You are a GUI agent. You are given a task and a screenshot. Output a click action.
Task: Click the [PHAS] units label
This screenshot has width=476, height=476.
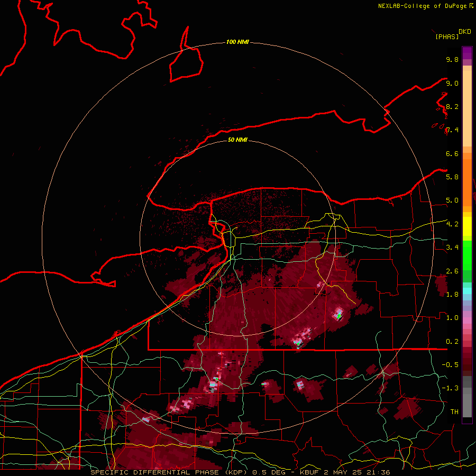pyautogui.click(x=447, y=37)
